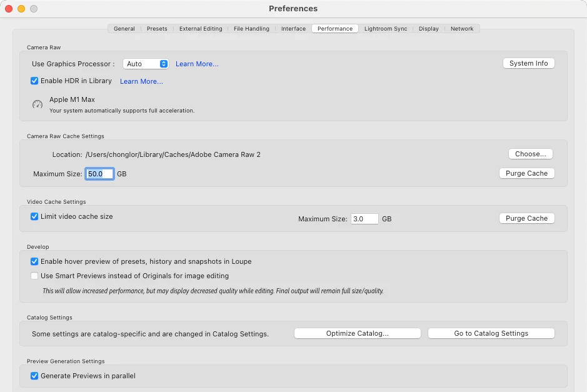Click the System Info button

click(x=529, y=63)
